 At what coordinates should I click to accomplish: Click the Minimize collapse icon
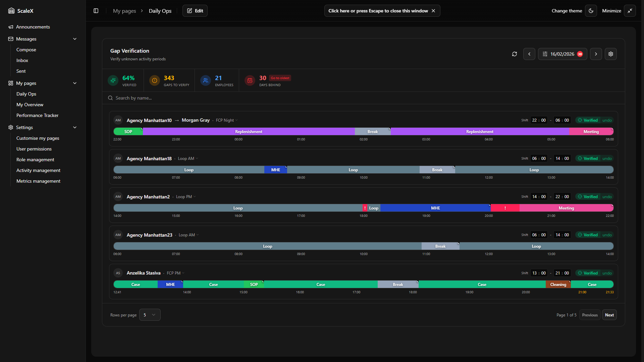click(630, 11)
